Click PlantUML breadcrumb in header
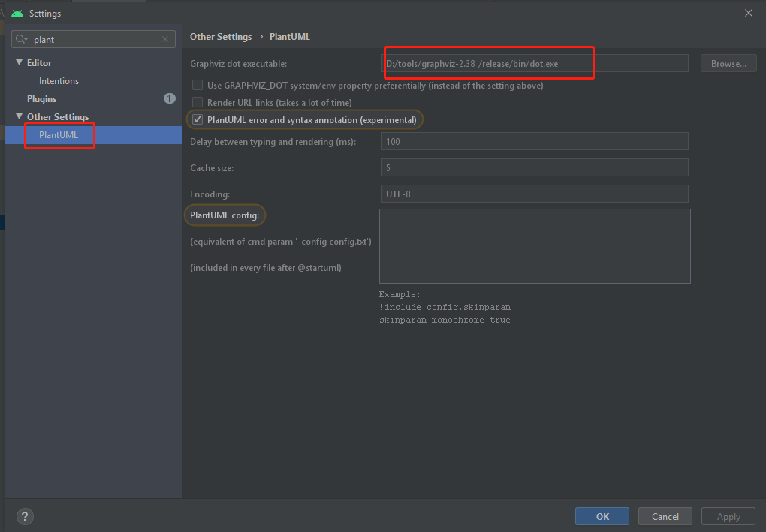Screen dimensions: 766x532 pyautogui.click(x=290, y=37)
